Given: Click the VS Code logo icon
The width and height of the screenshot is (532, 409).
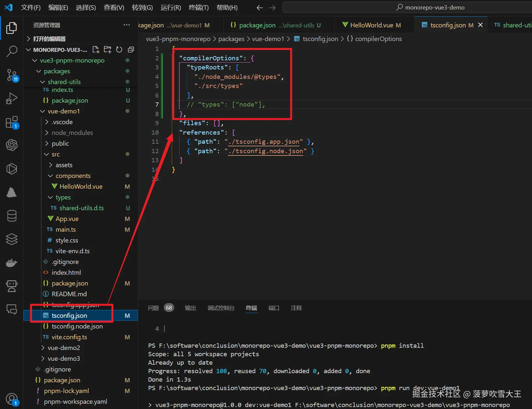Looking at the screenshot, I should [9, 7].
